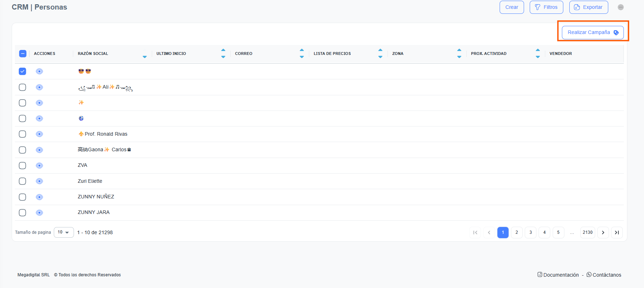Click the eye icon for ZUNNY JARA
The image size is (644, 288).
pos(39,213)
